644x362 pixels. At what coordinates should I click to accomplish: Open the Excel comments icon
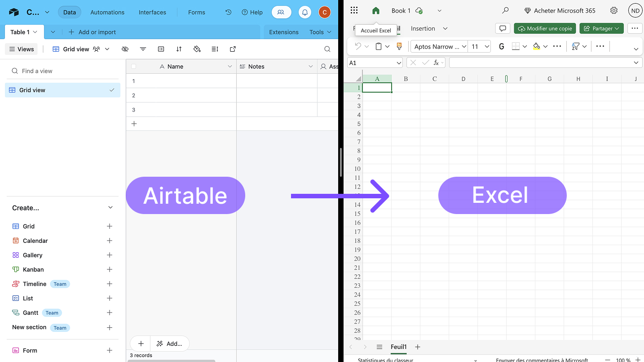[x=503, y=28]
